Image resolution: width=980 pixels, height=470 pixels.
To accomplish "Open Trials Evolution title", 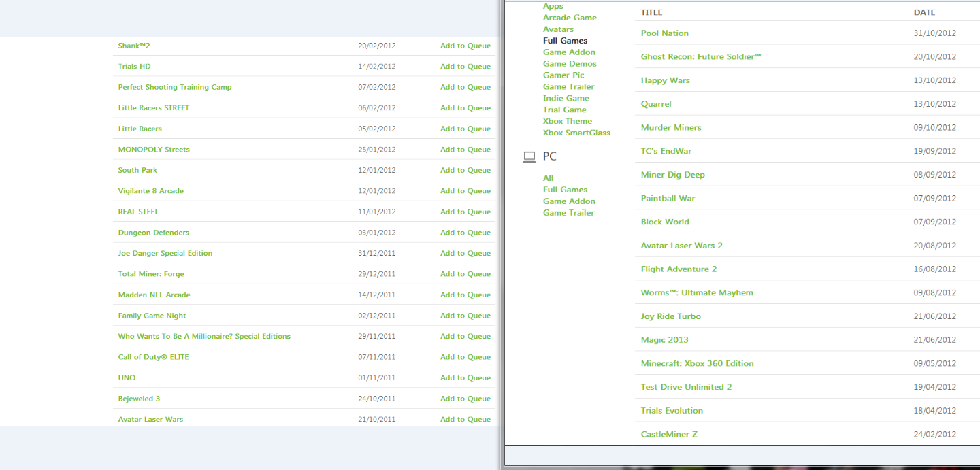I will tap(672, 411).
